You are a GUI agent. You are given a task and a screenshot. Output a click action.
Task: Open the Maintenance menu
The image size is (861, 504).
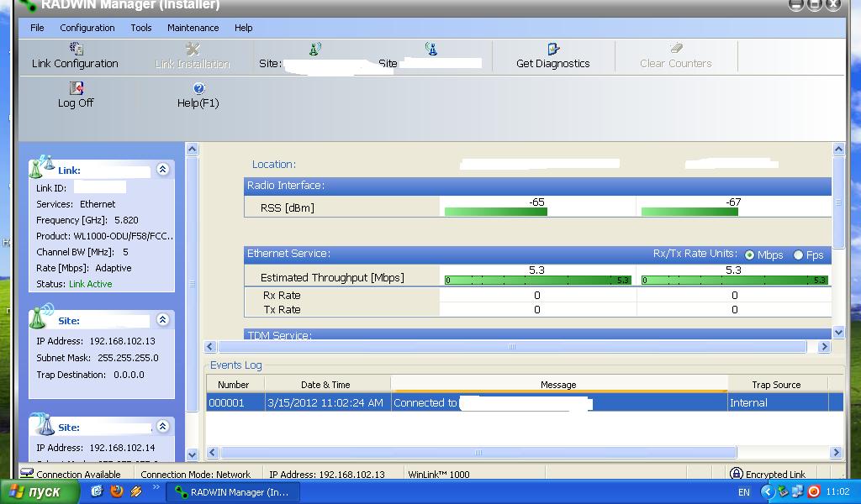click(193, 28)
